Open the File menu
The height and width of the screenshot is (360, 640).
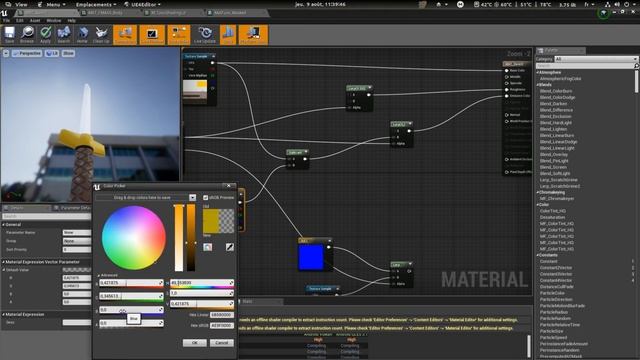click(6, 20)
